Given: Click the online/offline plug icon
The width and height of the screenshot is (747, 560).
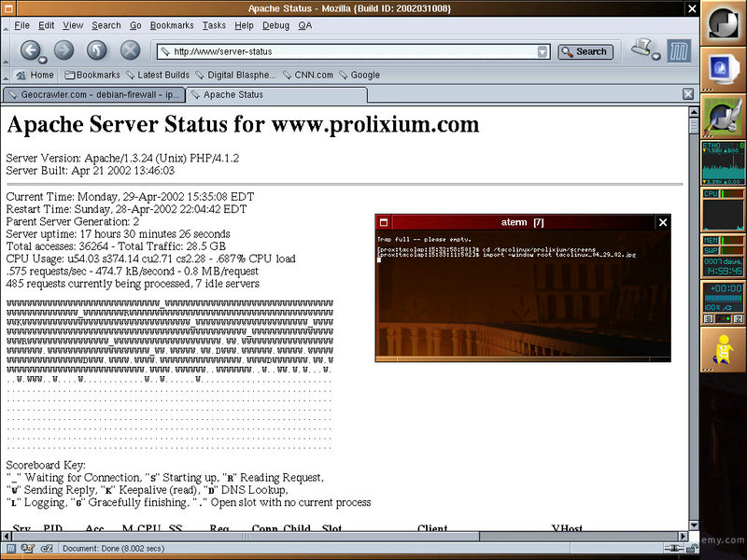Looking at the screenshot, I should pyautogui.click(x=672, y=549).
